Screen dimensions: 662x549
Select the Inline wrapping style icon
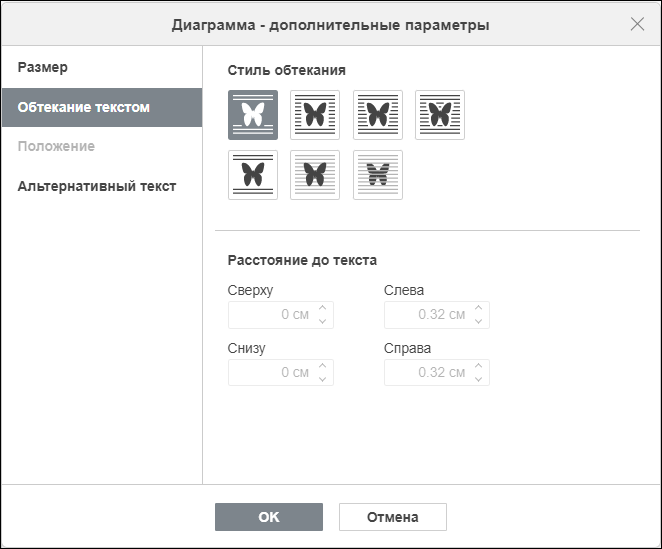(253, 115)
